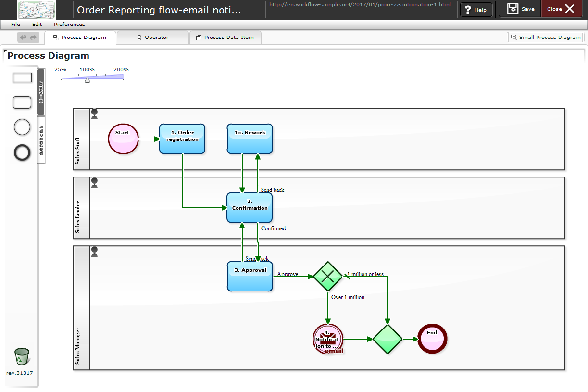Screen dimensions: 588x392
Task: Open the Small Process Diagram view
Action: (x=545, y=37)
